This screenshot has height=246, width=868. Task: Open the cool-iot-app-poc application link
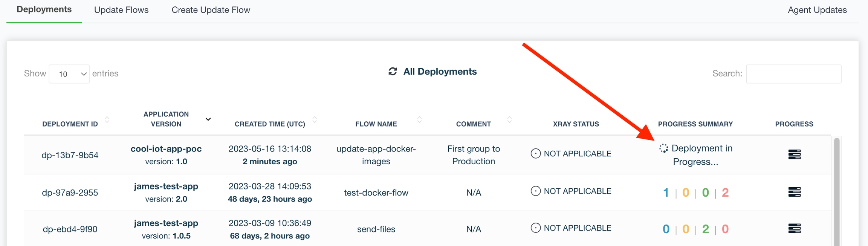tap(166, 149)
